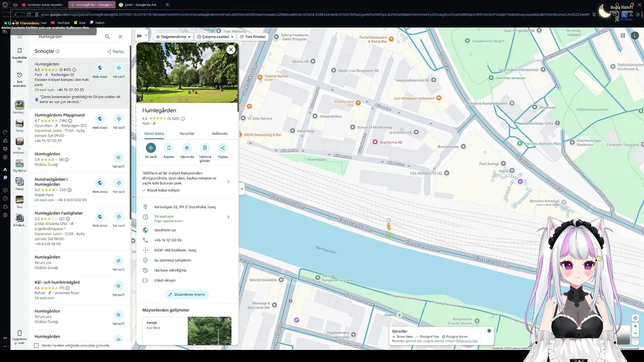The image size is (644, 362).
Task: Open Son aramalar recent searches
Action: click(20, 79)
